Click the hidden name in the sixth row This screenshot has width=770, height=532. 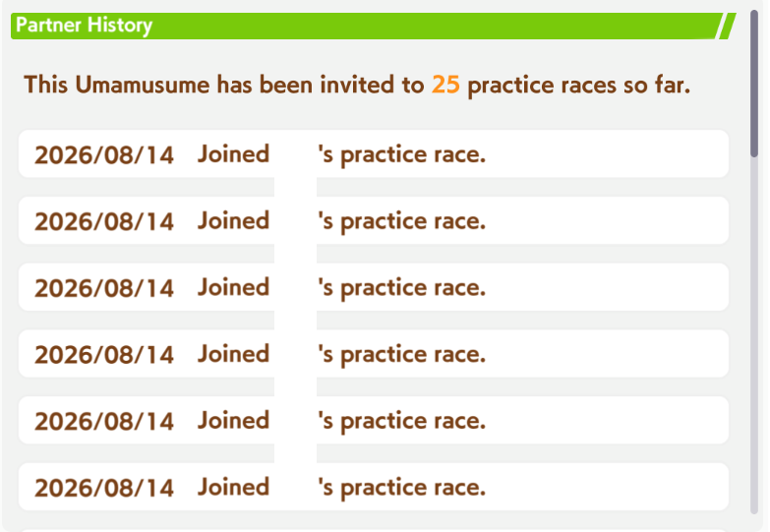tap(295, 487)
